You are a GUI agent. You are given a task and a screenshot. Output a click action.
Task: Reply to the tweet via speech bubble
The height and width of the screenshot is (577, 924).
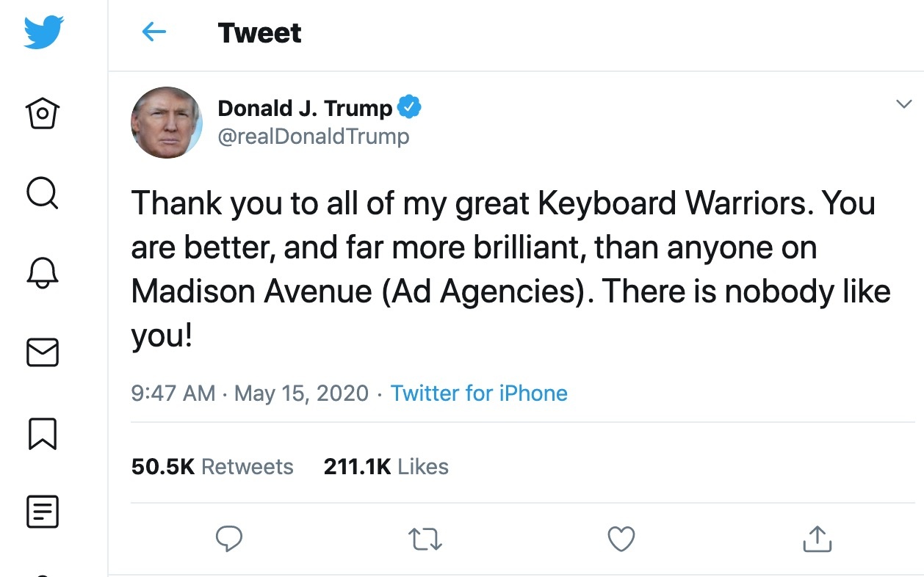point(229,539)
